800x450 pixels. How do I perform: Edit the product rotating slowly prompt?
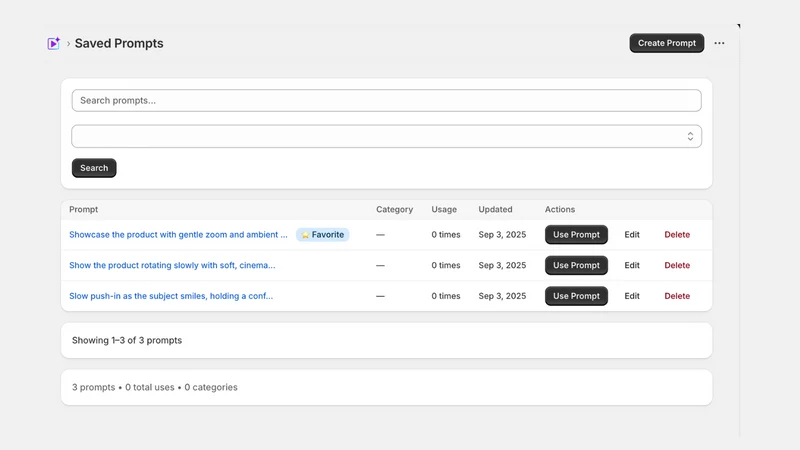[632, 265]
